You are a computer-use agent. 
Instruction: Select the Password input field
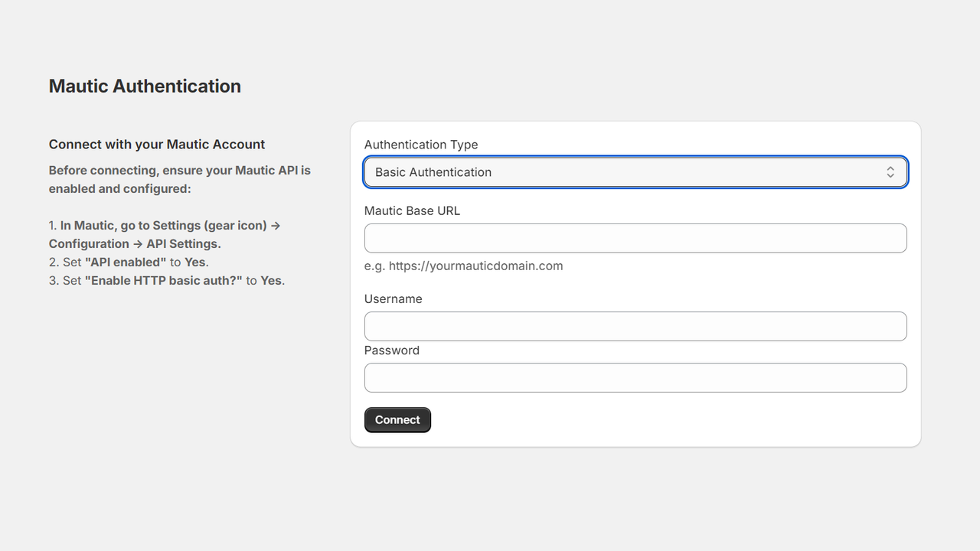coord(635,377)
